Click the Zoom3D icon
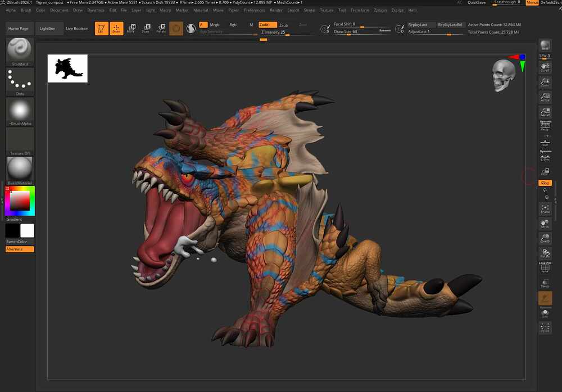This screenshot has height=392, width=562. coord(545,239)
